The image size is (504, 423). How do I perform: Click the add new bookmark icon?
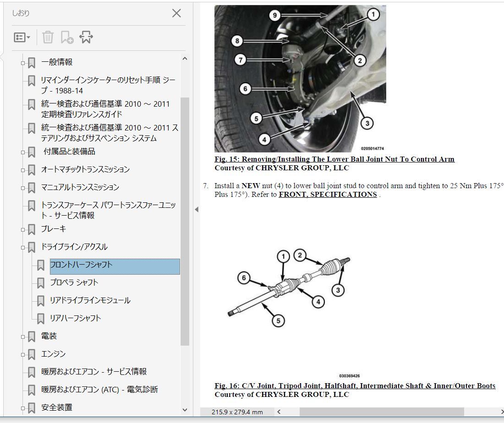[67, 37]
